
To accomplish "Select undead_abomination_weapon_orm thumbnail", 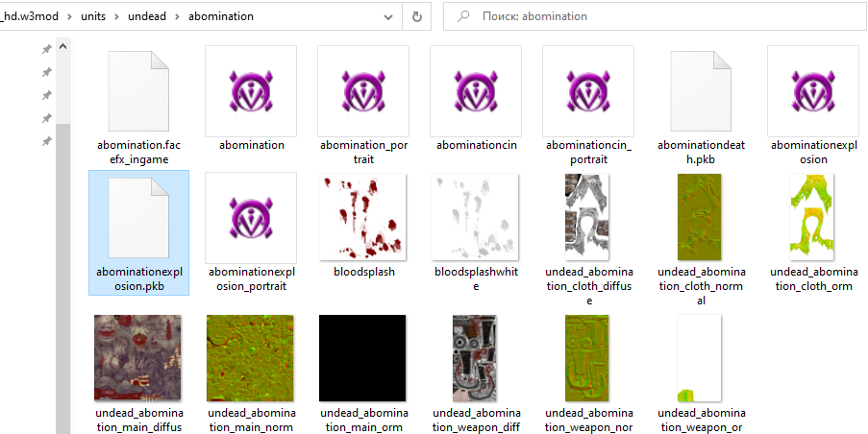I will [x=700, y=358].
